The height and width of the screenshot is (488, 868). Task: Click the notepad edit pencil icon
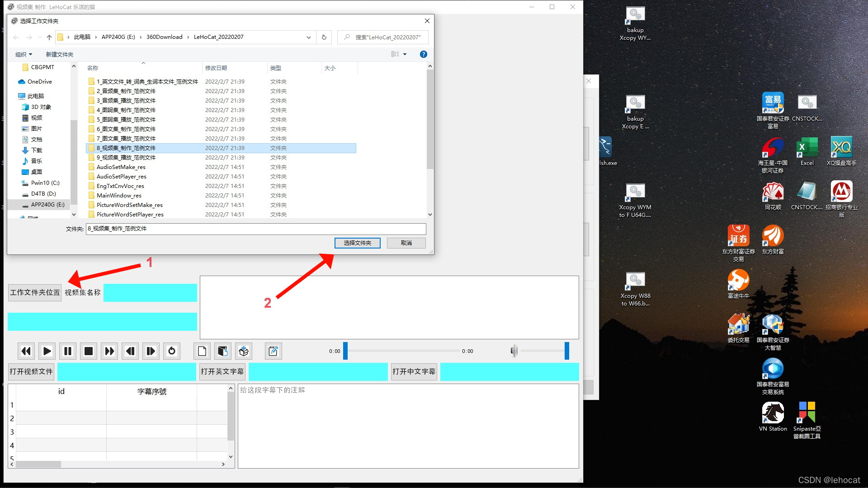[x=273, y=351]
